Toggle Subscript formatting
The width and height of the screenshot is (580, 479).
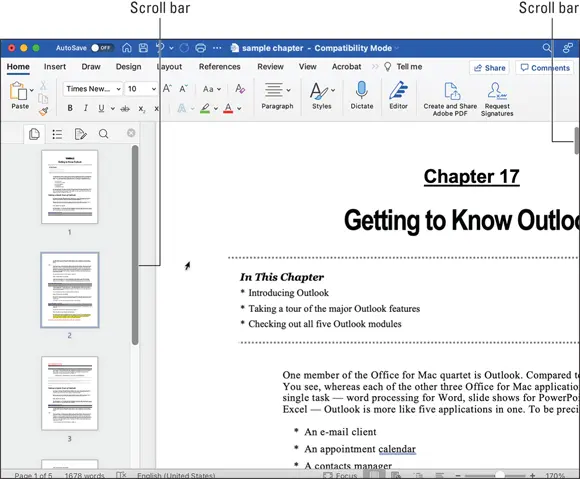(x=142, y=109)
